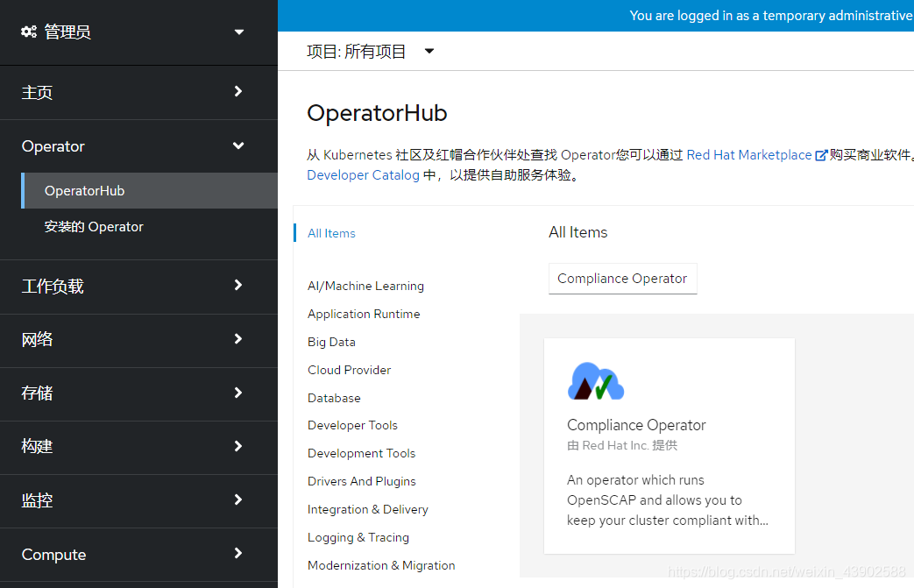Select OperatorHub in the sidebar
914x588 pixels.
(x=149, y=190)
